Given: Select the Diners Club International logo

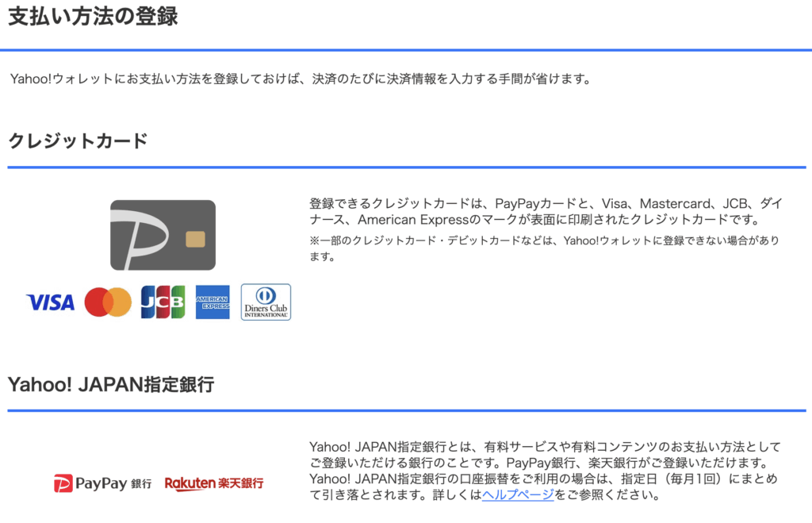Looking at the screenshot, I should (x=266, y=302).
